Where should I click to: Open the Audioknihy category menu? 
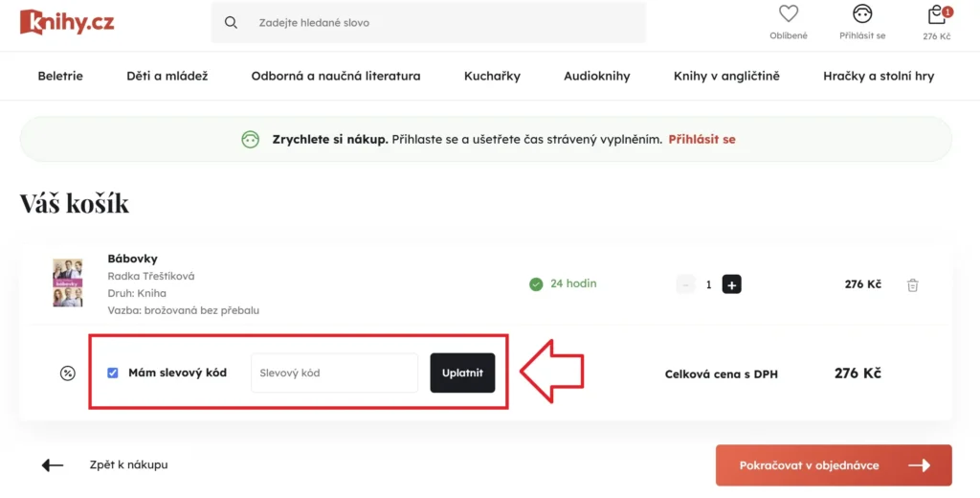(597, 77)
